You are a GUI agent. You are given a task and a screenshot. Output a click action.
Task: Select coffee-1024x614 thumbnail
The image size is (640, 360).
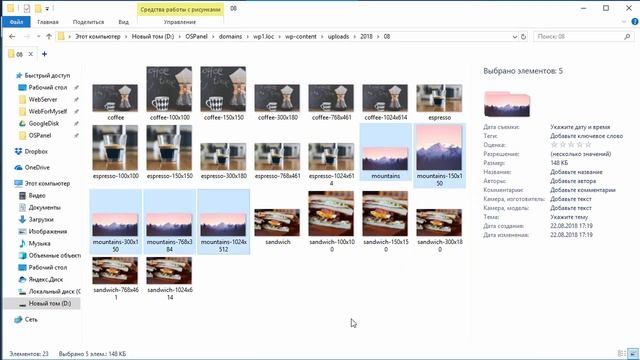385,98
